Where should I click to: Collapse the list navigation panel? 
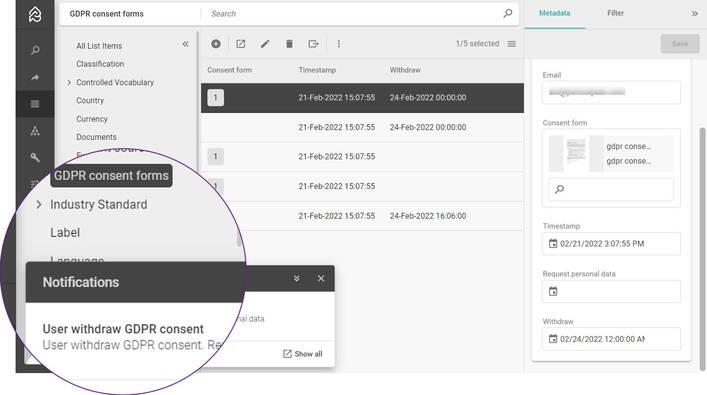click(x=185, y=44)
